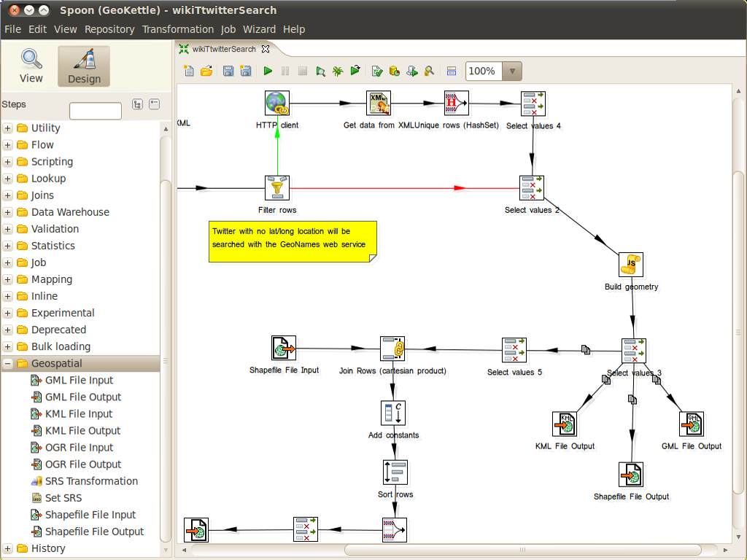
Task: Run the transformation with the green play button
Action: (268, 71)
